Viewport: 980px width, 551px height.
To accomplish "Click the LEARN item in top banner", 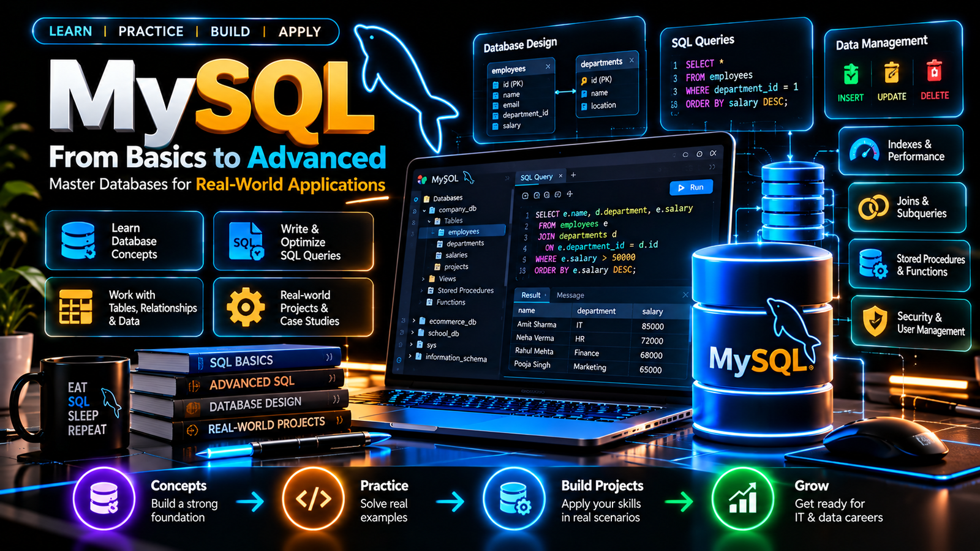I will (70, 31).
